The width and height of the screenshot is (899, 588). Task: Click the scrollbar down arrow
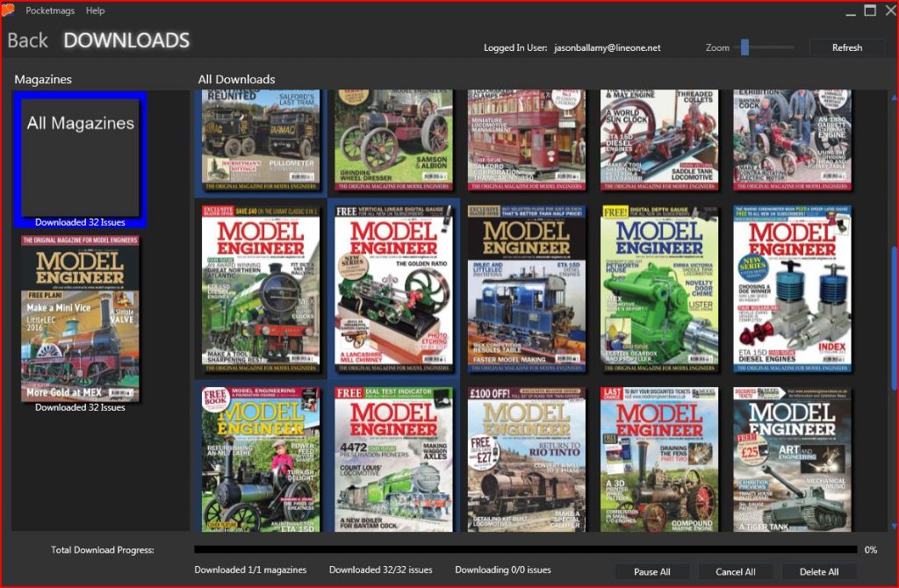893,526
